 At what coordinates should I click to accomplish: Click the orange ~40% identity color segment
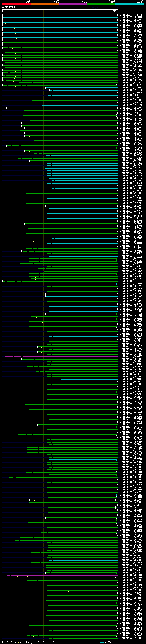[45, 4]
